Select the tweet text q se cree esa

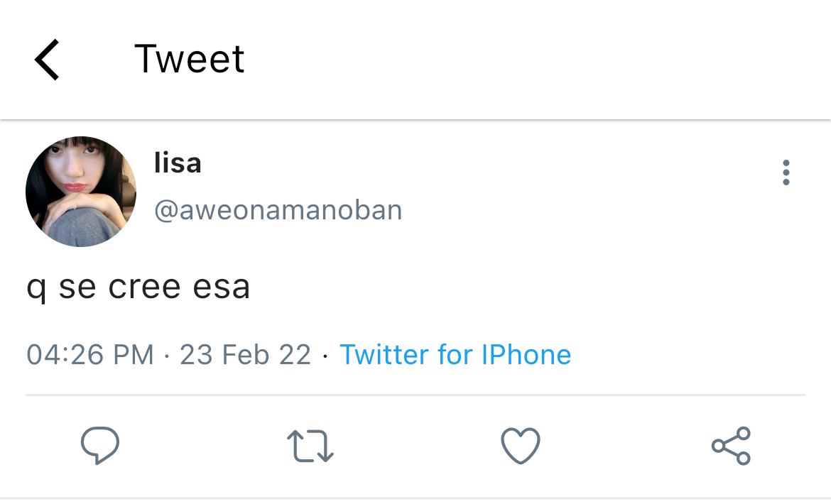coord(138,288)
